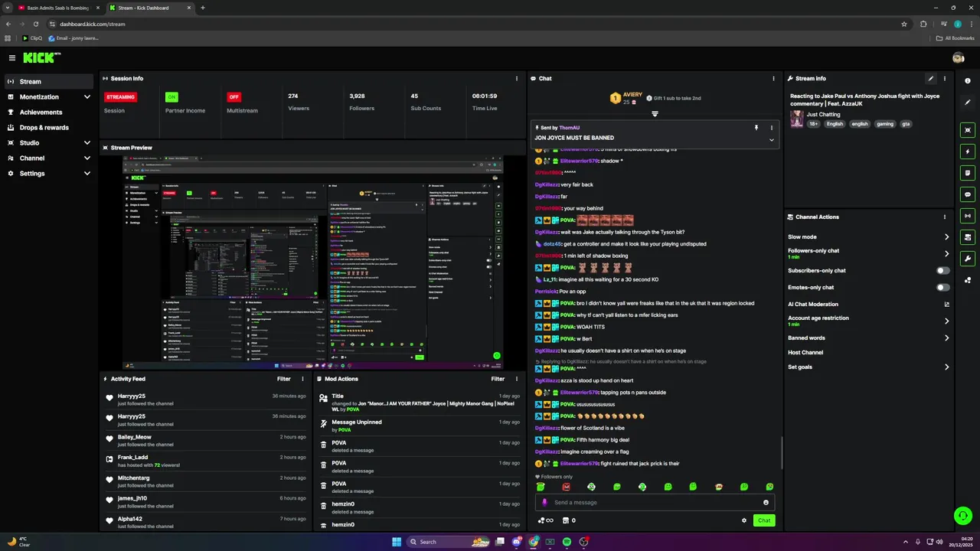This screenshot has width=980, height=551.
Task: Open the green support chat bubble
Action: coord(963,515)
